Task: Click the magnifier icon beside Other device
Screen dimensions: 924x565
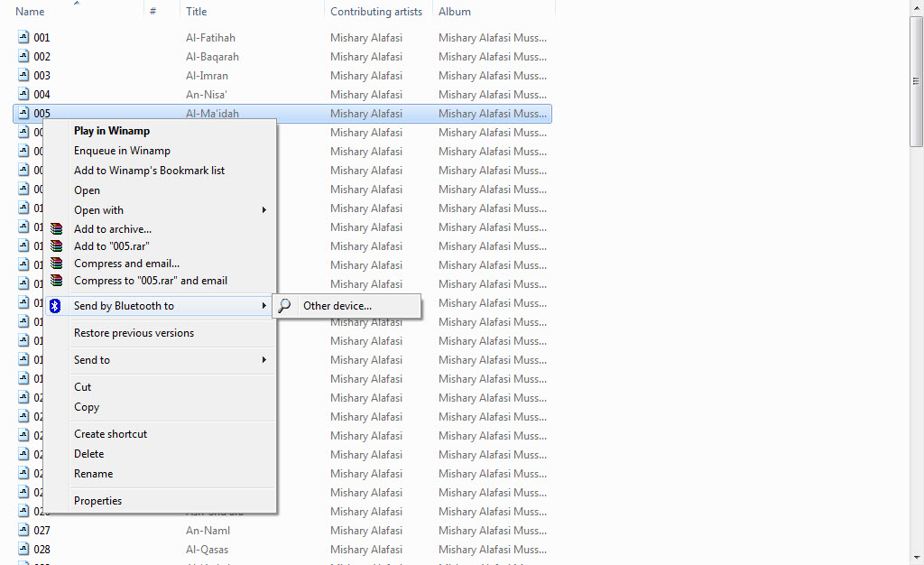Action: point(284,305)
